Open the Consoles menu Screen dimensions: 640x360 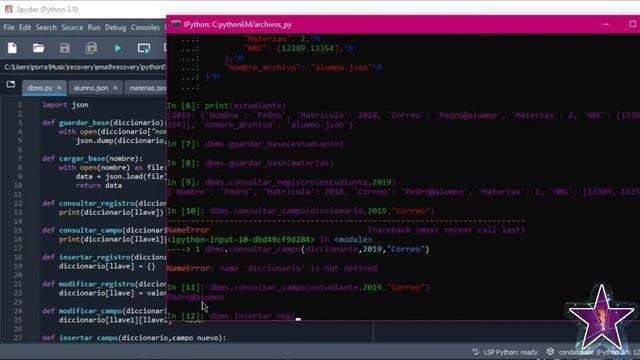(x=145, y=27)
